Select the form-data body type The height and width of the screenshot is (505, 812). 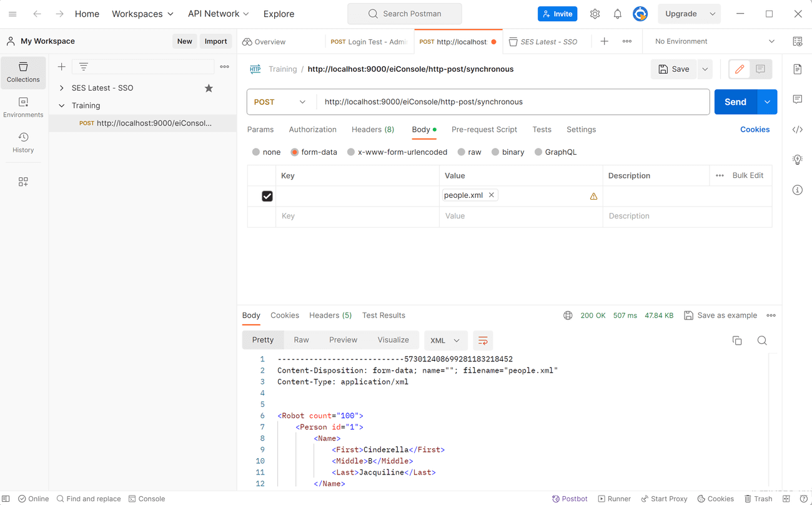pyautogui.click(x=294, y=152)
